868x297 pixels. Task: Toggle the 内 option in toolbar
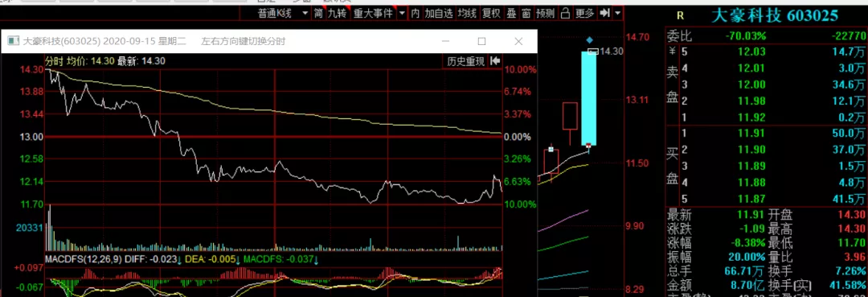pyautogui.click(x=416, y=13)
